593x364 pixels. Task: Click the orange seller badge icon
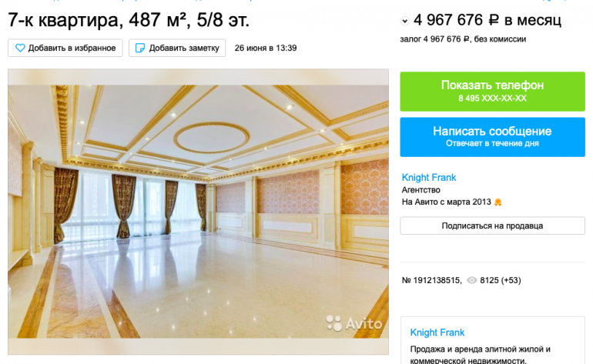(x=498, y=202)
